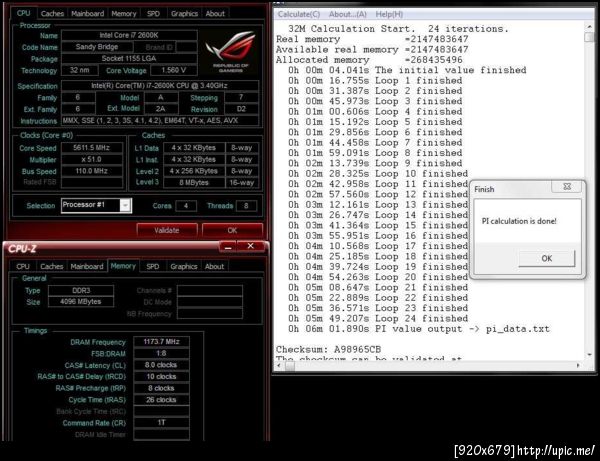
Task: Open Graphics tab in upper CPU-Z window
Action: 184,14
